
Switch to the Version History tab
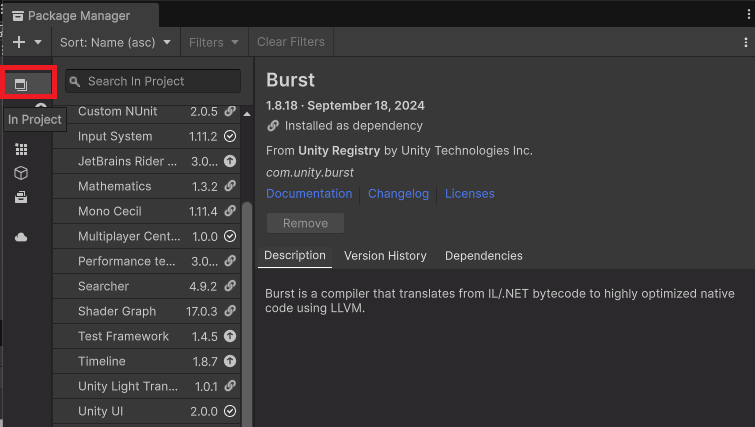[385, 256]
